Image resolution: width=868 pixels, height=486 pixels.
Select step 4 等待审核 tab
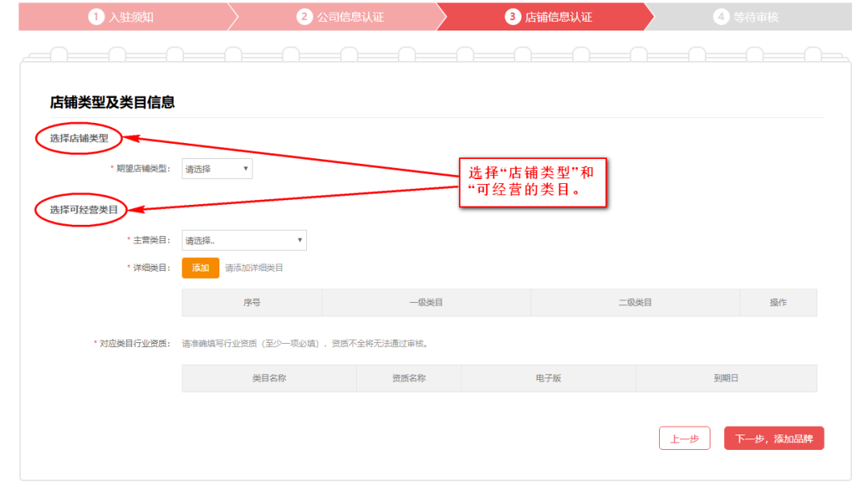[x=747, y=17]
